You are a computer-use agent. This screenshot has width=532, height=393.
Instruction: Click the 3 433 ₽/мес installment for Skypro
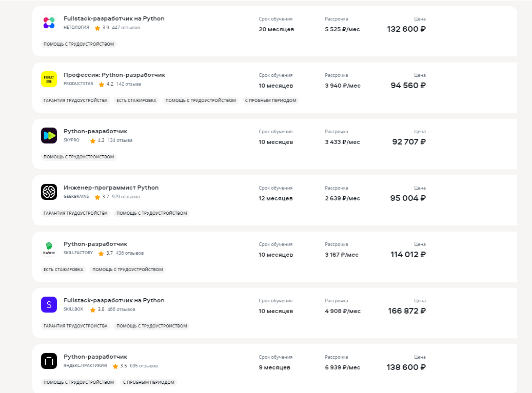(x=342, y=142)
